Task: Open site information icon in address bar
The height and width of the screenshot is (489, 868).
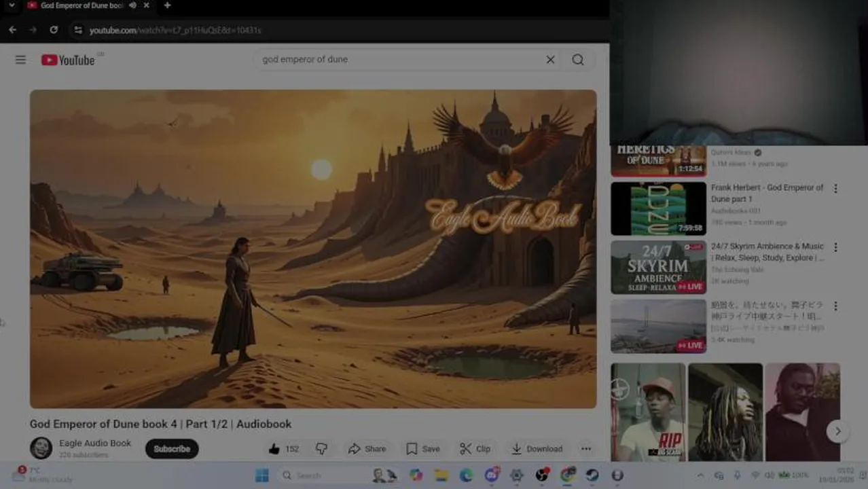Action: tap(77, 30)
